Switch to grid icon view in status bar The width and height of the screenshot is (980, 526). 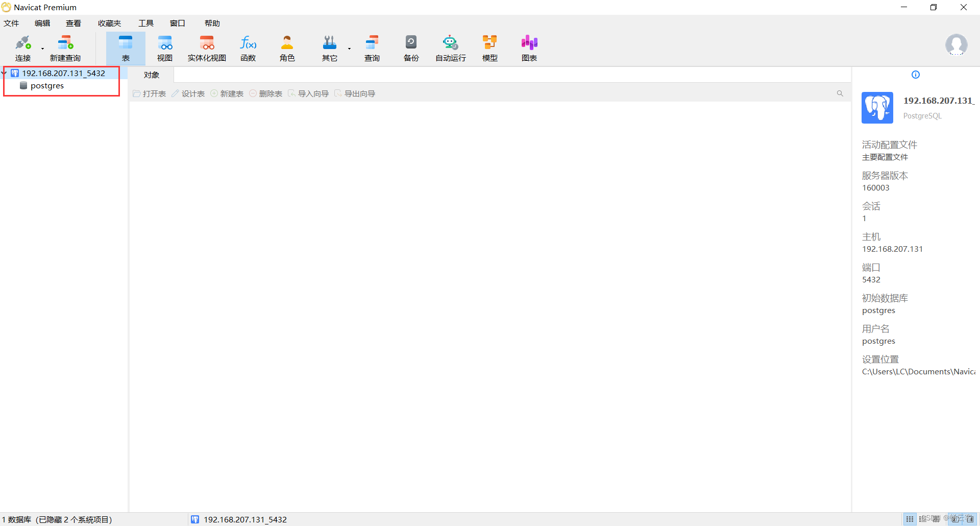click(910, 519)
